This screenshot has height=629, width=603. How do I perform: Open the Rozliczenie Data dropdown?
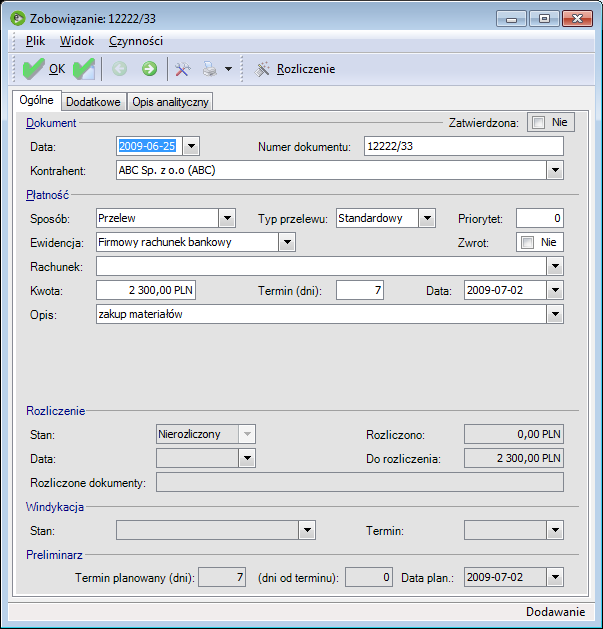(247, 458)
